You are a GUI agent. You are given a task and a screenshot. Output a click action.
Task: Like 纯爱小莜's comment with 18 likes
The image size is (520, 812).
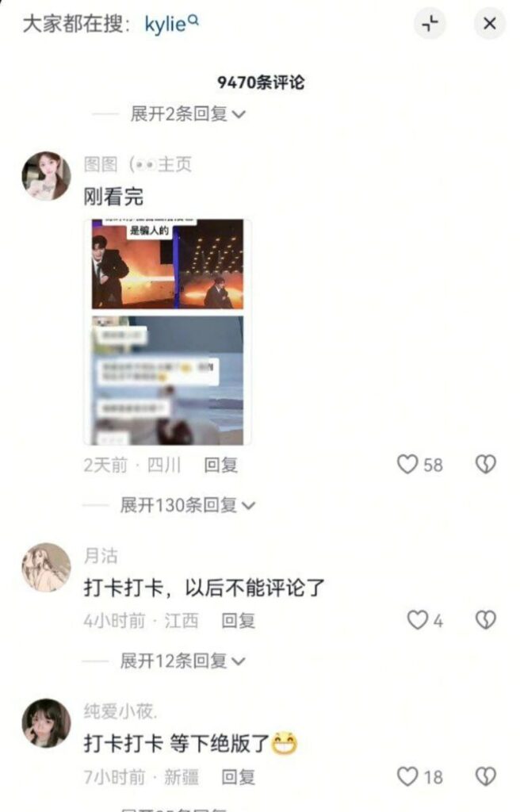(x=407, y=776)
